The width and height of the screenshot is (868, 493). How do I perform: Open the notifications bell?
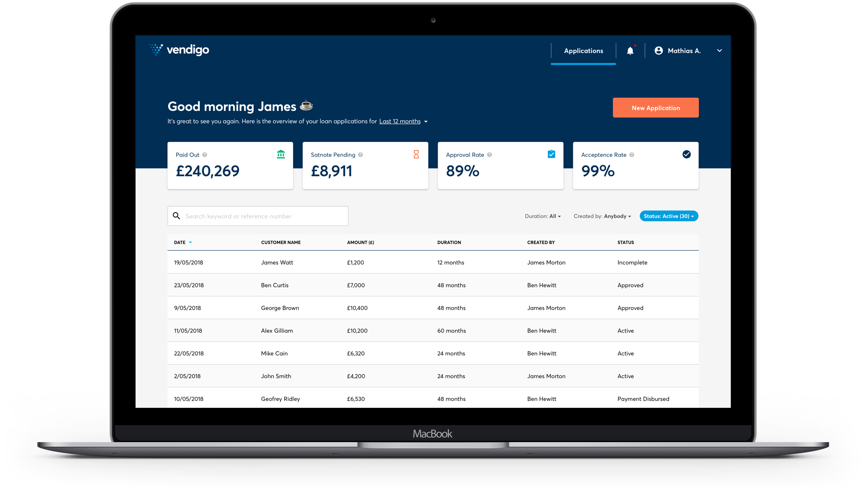click(630, 51)
